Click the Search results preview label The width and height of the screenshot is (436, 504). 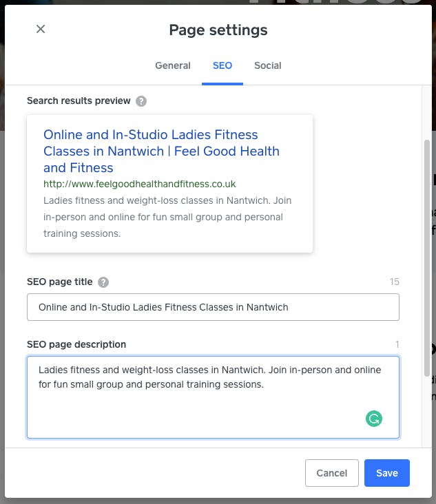pyautogui.click(x=79, y=101)
